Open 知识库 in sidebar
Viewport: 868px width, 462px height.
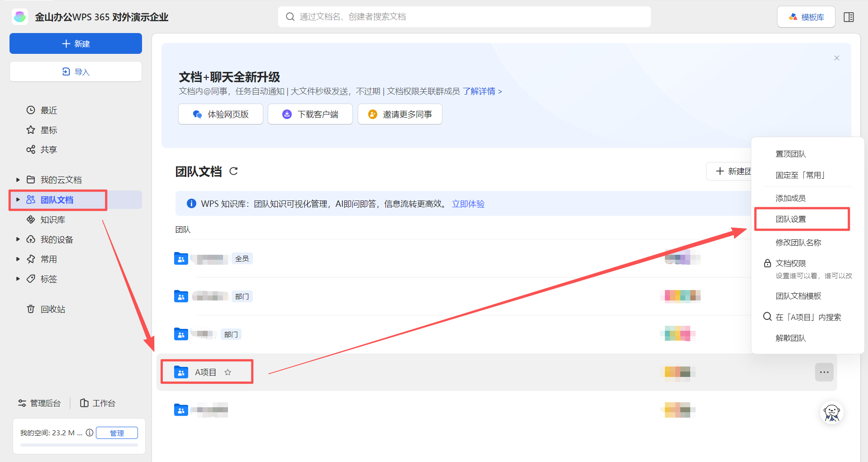pos(53,219)
